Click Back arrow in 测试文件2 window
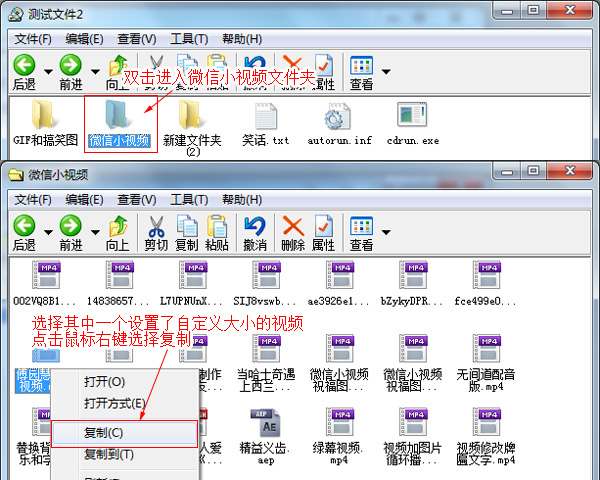Image resolution: width=600 pixels, height=480 pixels. (24, 65)
